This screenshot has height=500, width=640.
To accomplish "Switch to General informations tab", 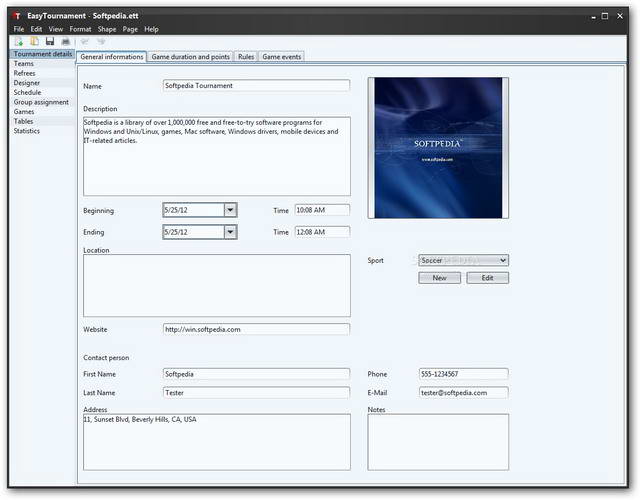I will point(111,57).
